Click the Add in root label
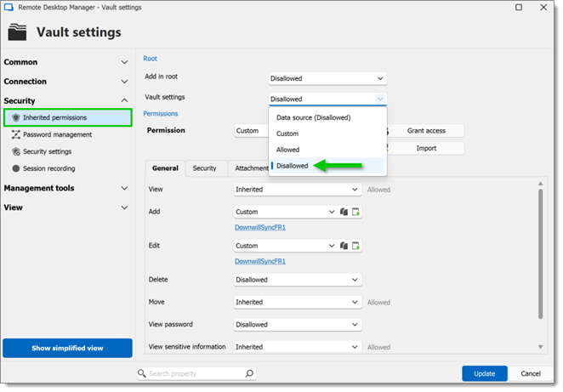Screen dimensions: 563x392 click(x=162, y=77)
